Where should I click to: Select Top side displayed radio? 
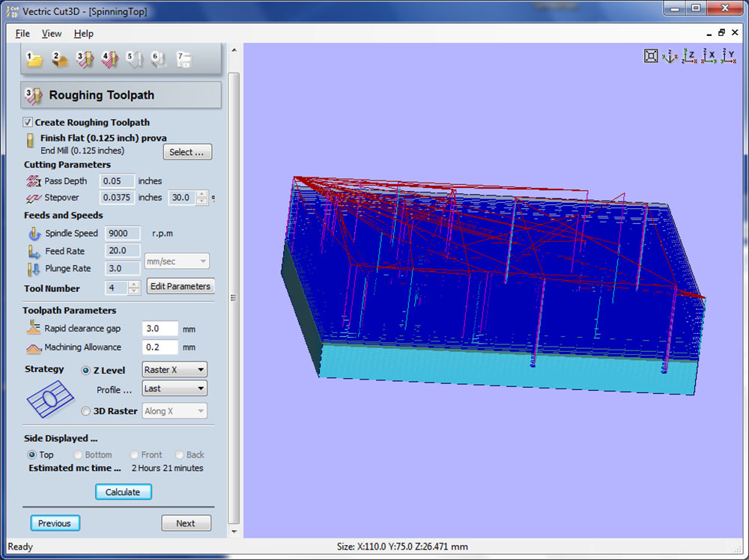coord(31,454)
